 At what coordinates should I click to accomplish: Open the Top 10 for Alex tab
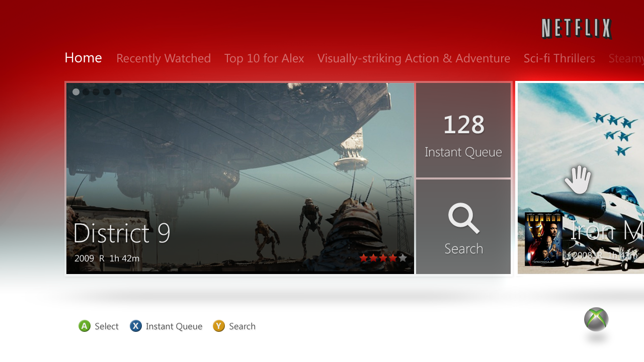click(264, 58)
